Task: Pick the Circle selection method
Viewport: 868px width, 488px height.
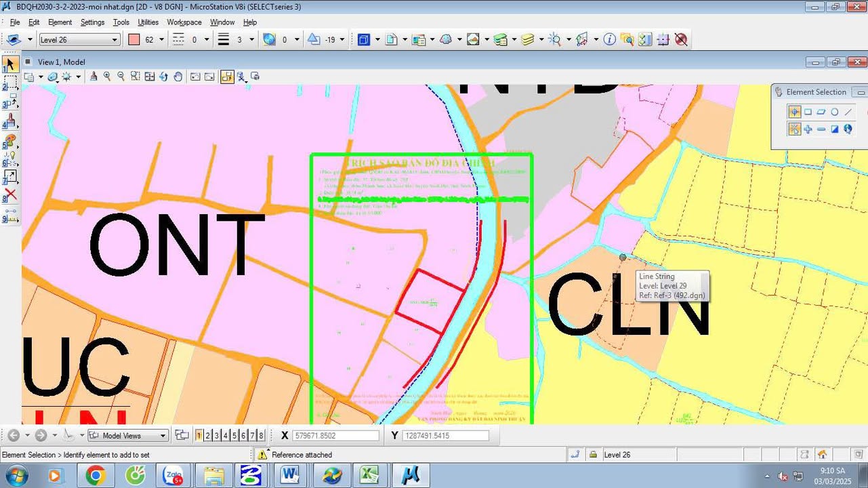Action: click(x=835, y=112)
